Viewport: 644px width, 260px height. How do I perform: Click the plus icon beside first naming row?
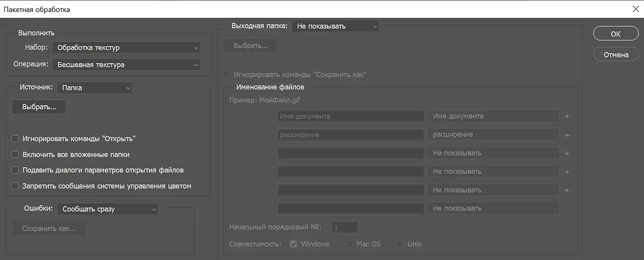567,117
